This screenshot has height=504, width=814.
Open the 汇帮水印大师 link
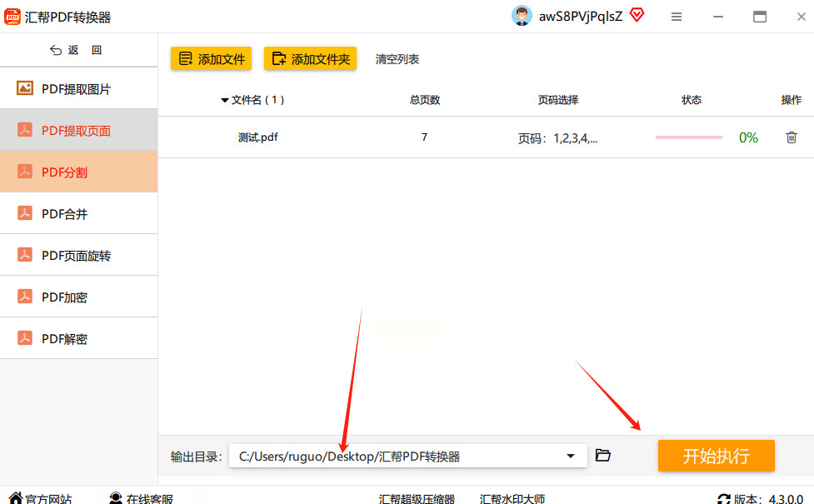pyautogui.click(x=512, y=499)
